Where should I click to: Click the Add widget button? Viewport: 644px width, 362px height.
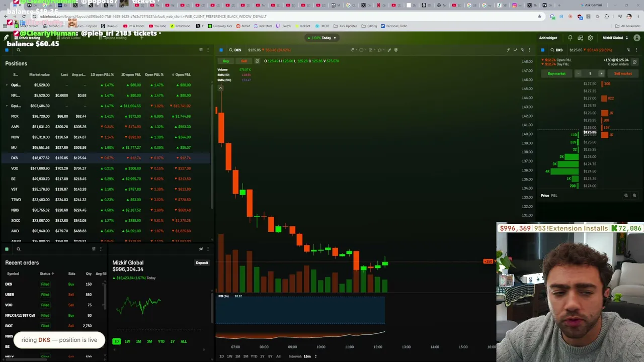coord(548,38)
